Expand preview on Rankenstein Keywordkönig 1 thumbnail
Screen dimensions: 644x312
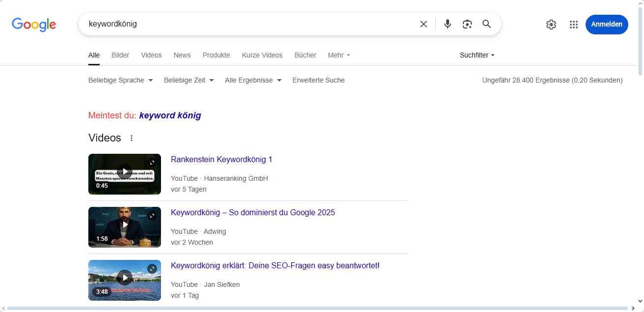coord(152,163)
